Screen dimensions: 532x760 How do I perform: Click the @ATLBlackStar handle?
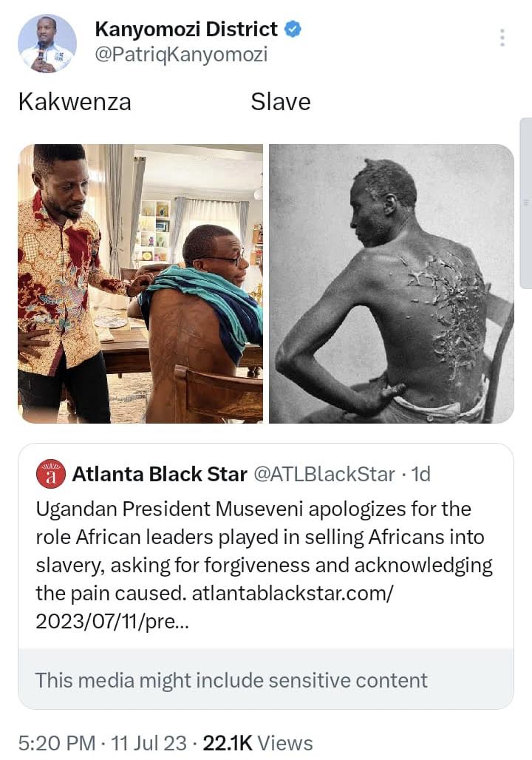coord(324,474)
